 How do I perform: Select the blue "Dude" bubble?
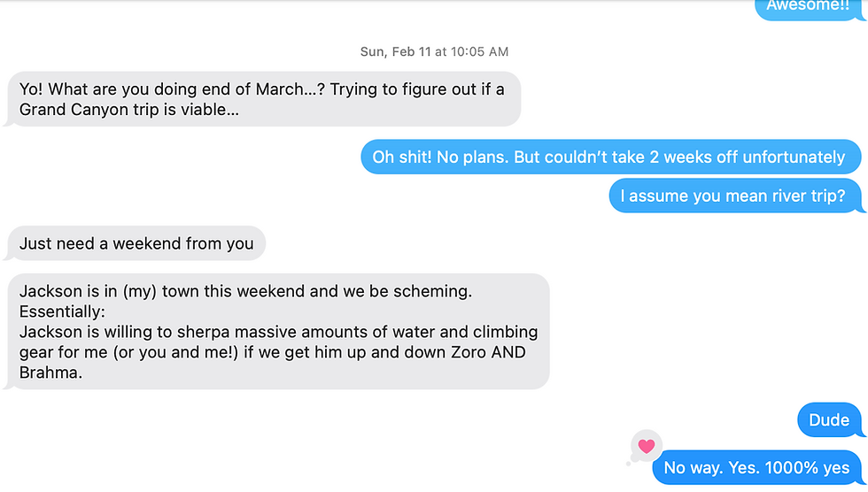point(829,419)
